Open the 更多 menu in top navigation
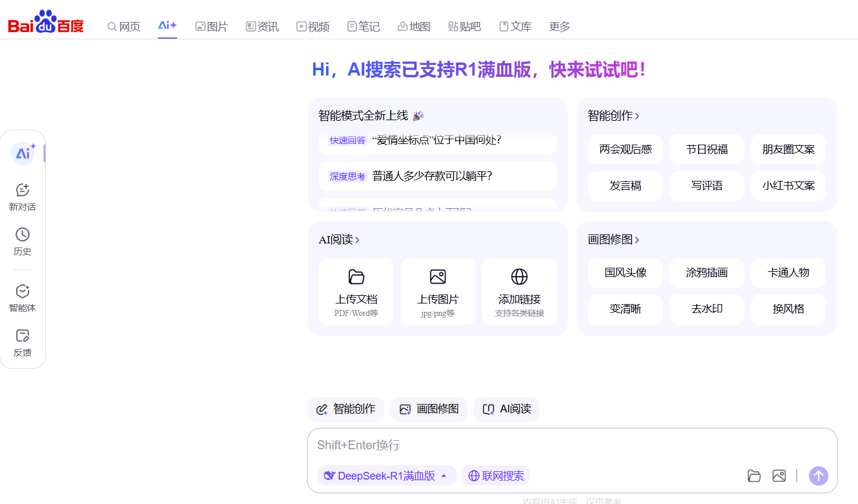This screenshot has height=504, width=858. [559, 26]
